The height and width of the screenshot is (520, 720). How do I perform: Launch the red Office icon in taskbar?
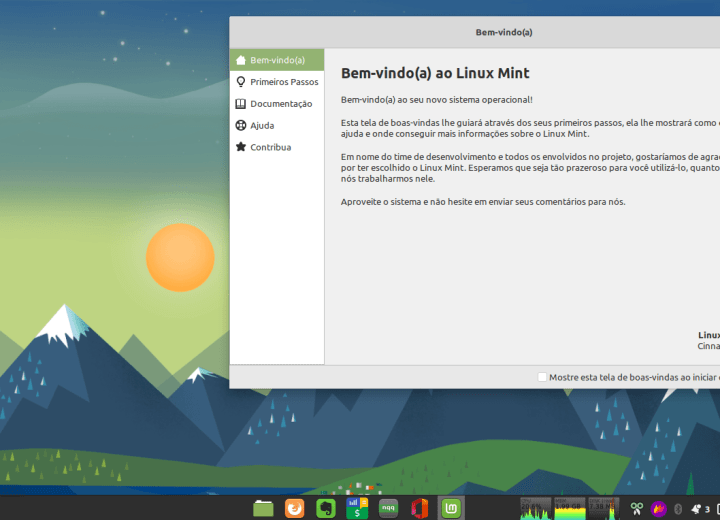(420, 509)
